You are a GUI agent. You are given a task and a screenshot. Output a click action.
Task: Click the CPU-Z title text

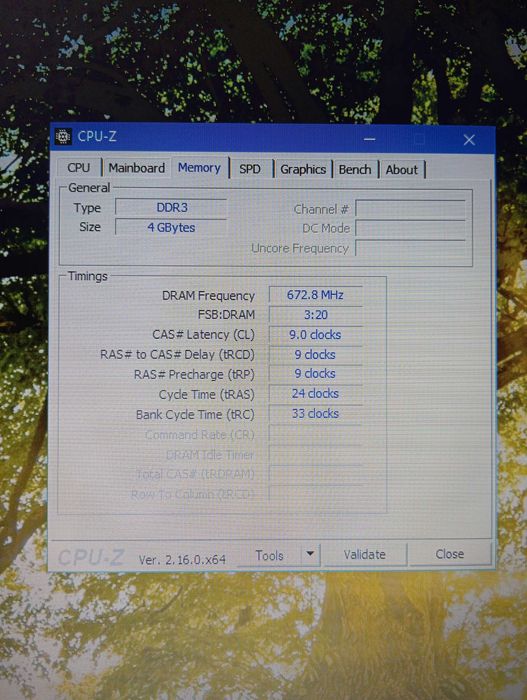coord(97,136)
